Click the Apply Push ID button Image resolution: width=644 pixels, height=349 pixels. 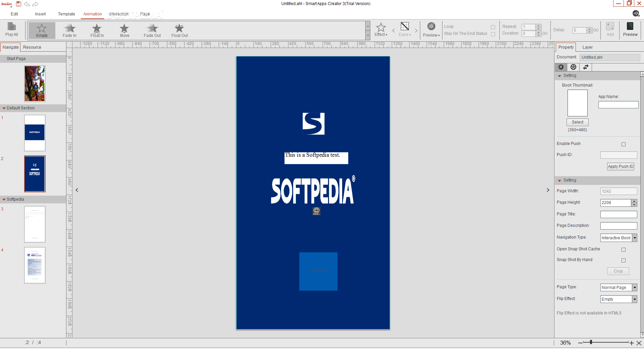(621, 166)
